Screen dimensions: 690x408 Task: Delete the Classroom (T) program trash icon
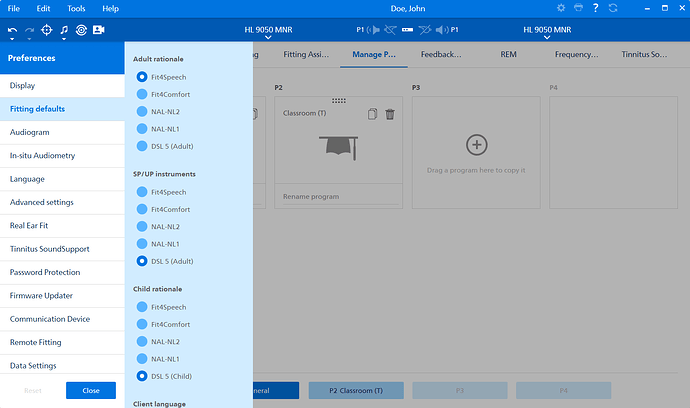(390, 114)
